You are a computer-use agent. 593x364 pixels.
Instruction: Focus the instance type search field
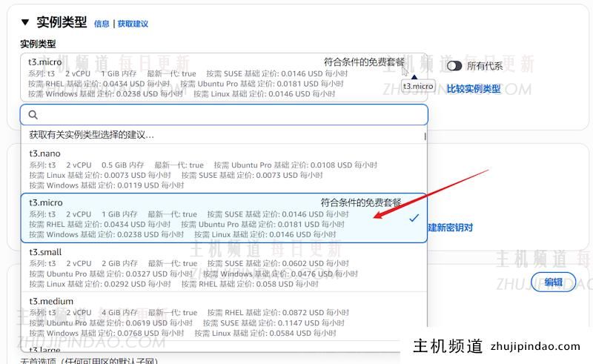click(x=224, y=115)
